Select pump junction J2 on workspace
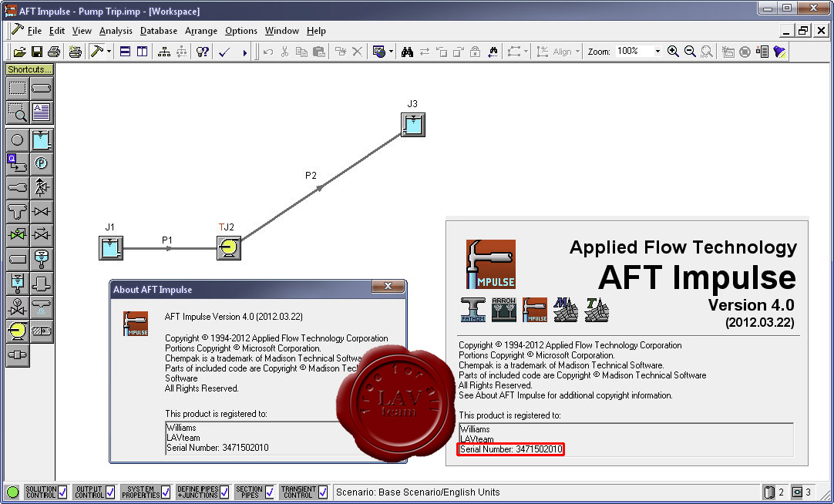Image resolution: width=834 pixels, height=504 pixels. (229, 247)
